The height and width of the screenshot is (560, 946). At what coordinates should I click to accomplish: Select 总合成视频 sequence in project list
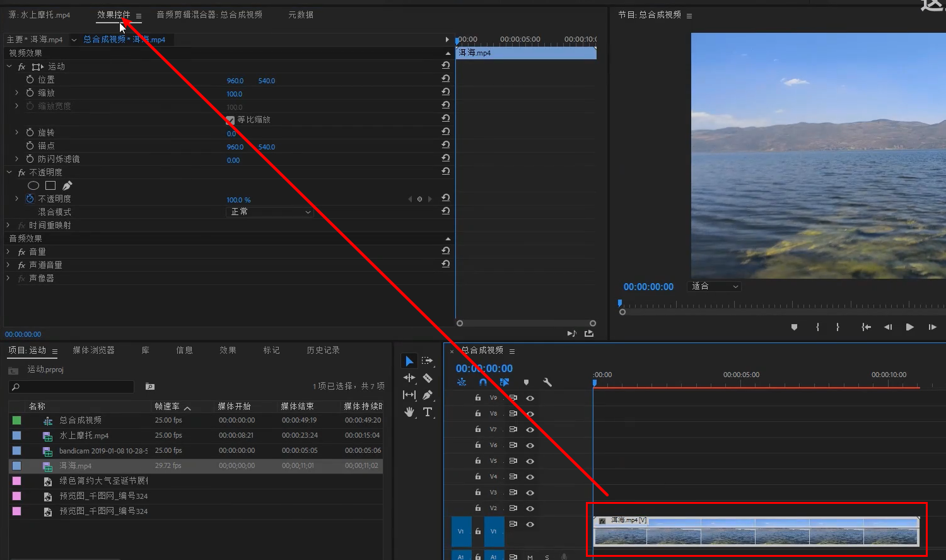(80, 420)
